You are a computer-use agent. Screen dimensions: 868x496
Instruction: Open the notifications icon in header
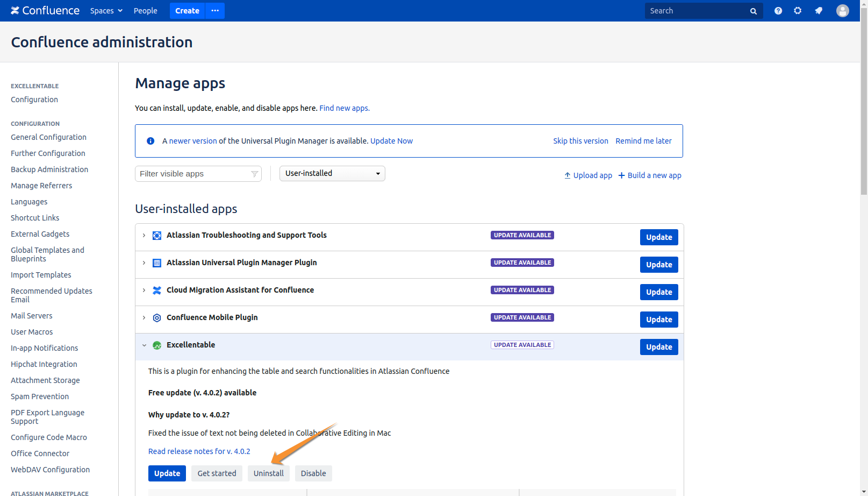pyautogui.click(x=819, y=11)
